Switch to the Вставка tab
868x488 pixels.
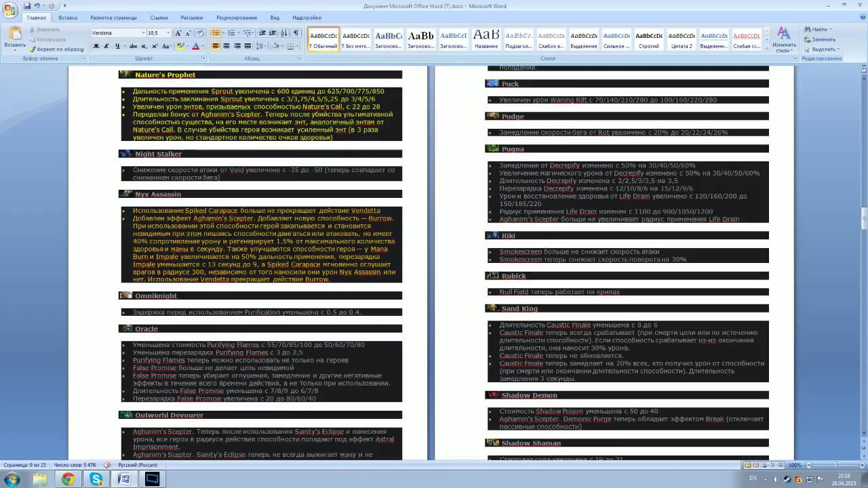[68, 18]
